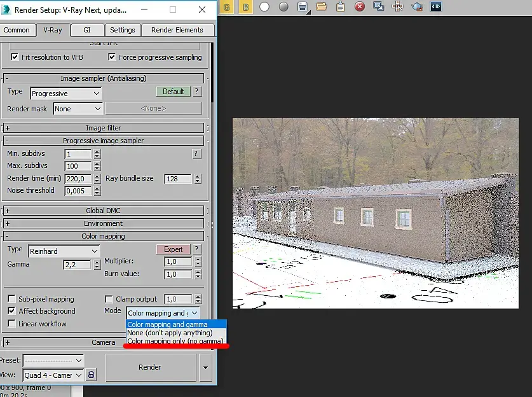Switch to the Settings tab
The image size is (532, 397).
pos(123,30)
